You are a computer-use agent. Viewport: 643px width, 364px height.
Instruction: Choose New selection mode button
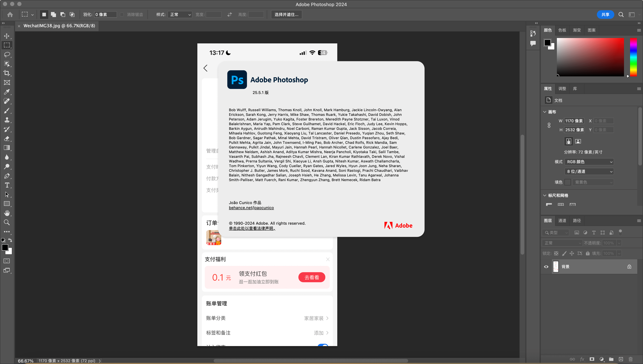(x=44, y=15)
